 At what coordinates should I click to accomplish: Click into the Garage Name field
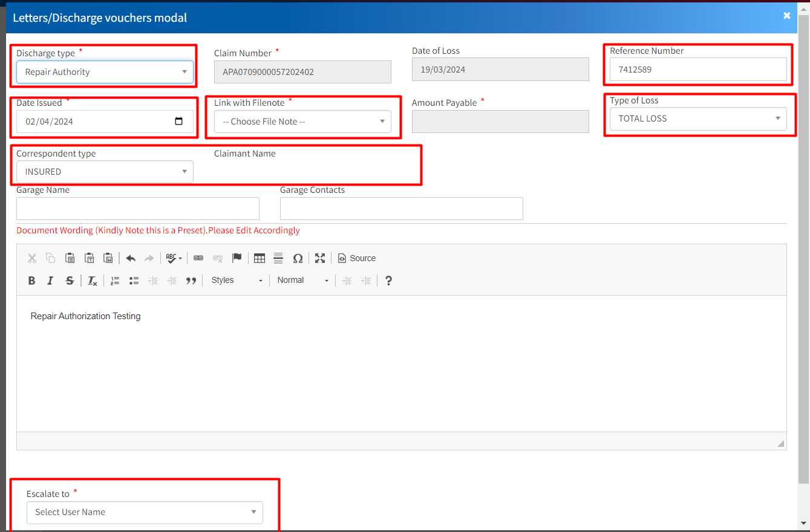pyautogui.click(x=138, y=209)
